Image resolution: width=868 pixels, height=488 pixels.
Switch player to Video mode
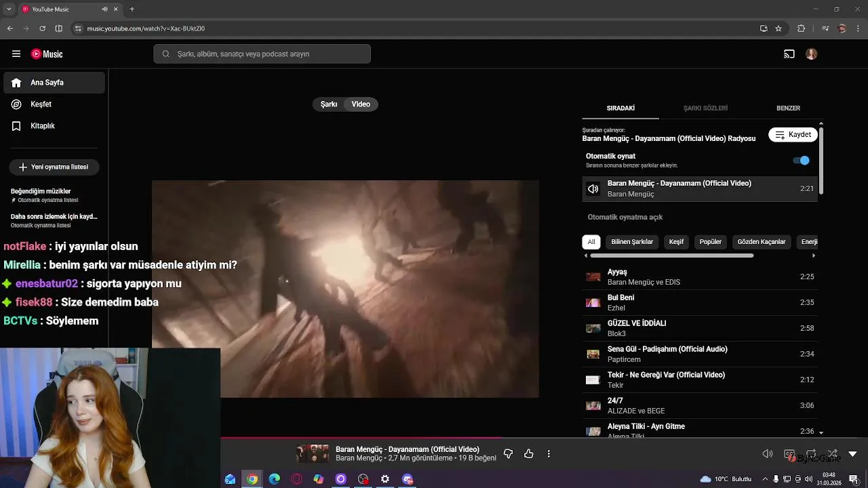361,104
